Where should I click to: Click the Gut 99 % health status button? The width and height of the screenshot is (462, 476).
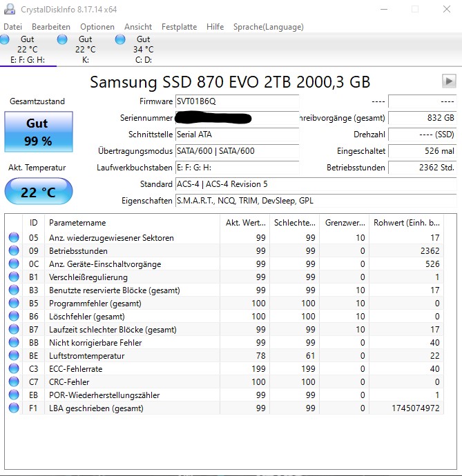(x=39, y=132)
